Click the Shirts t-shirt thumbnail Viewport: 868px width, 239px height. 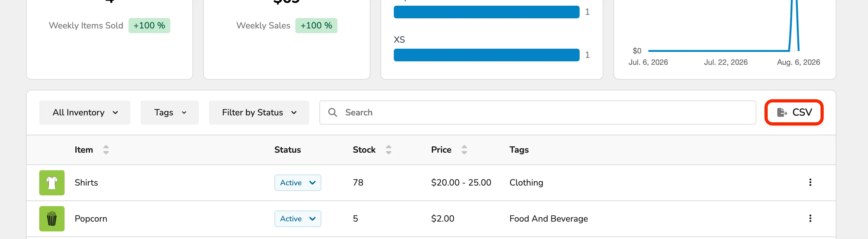(52, 183)
